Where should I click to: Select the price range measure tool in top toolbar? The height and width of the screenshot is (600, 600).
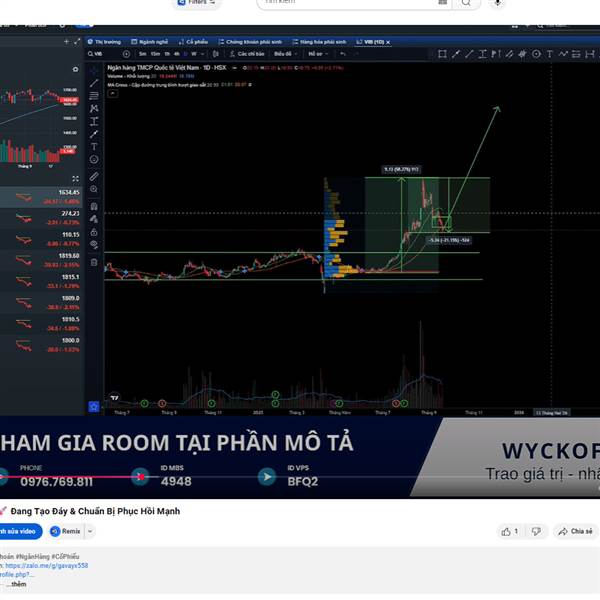click(x=483, y=54)
